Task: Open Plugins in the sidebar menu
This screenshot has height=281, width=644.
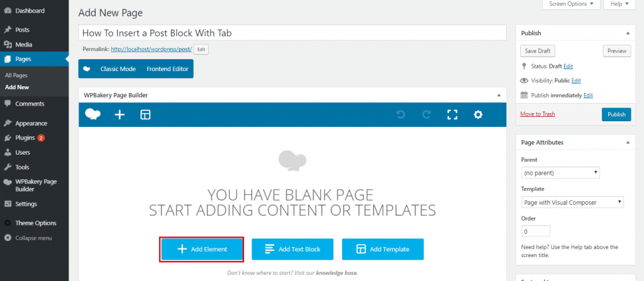Action: click(25, 137)
